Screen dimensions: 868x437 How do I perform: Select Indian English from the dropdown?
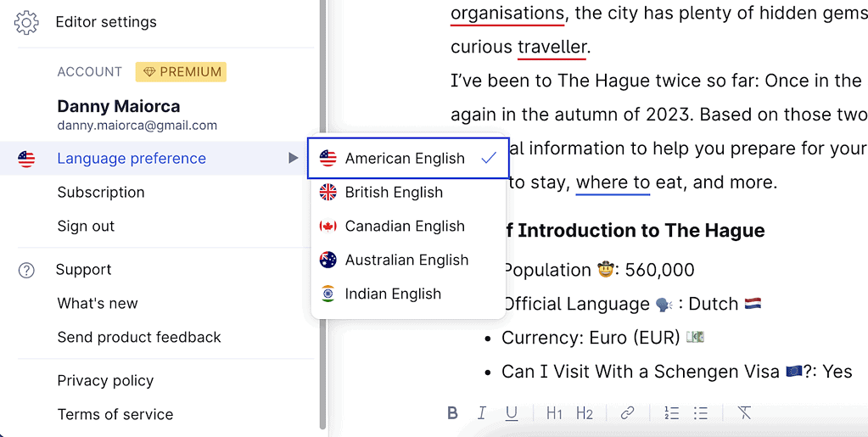coord(392,294)
